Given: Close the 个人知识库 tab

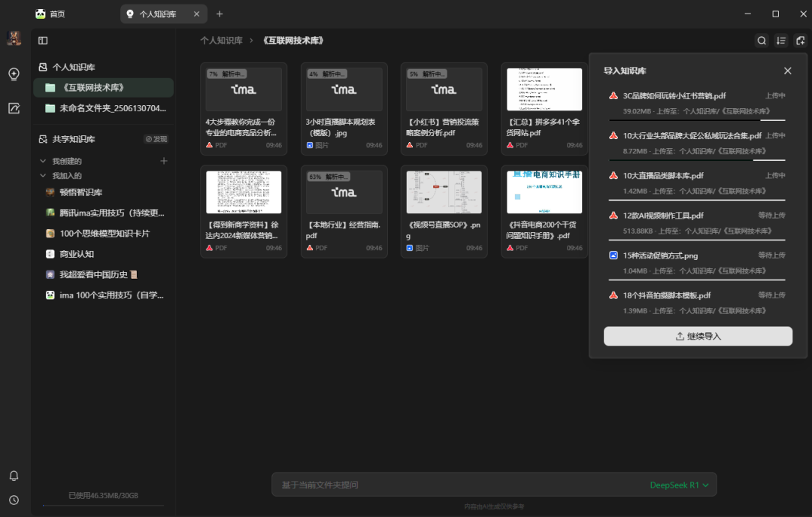Looking at the screenshot, I should (x=197, y=14).
